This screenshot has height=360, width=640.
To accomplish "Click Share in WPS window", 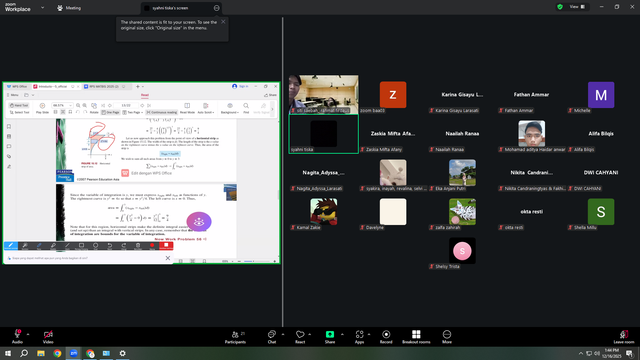I will pyautogui.click(x=270, y=95).
